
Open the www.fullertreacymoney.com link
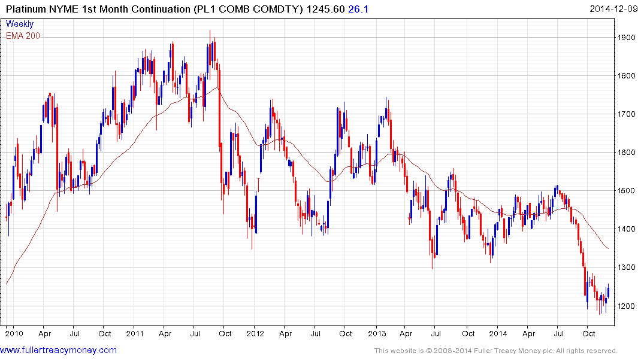(58, 350)
